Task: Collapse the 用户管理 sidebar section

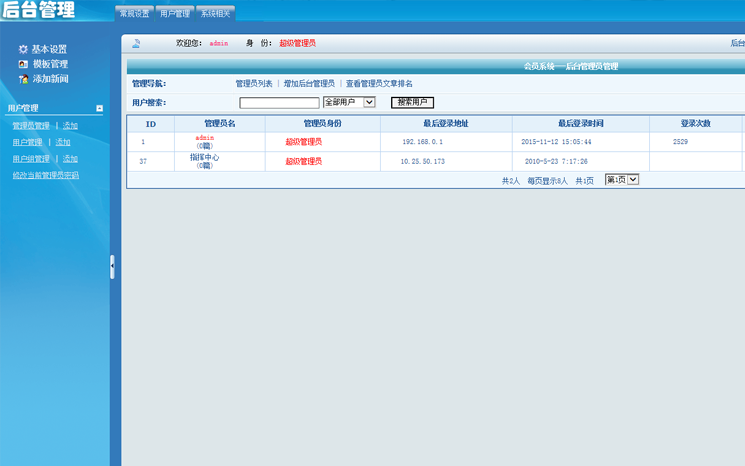Action: click(x=99, y=108)
